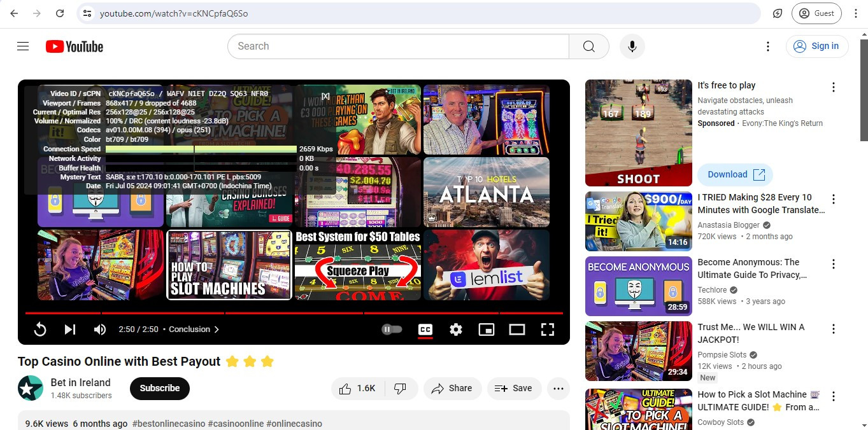Open more actions under the video
The image size is (868, 430).
pos(559,389)
